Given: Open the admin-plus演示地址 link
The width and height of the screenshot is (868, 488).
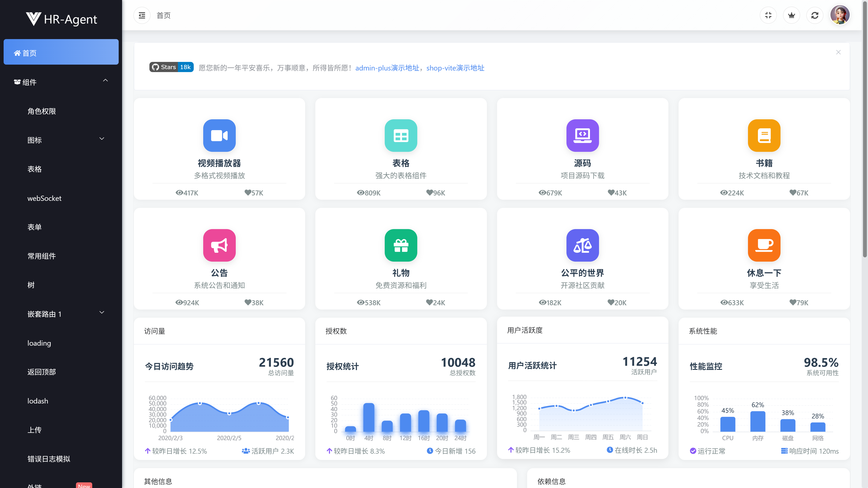Looking at the screenshot, I should [387, 68].
